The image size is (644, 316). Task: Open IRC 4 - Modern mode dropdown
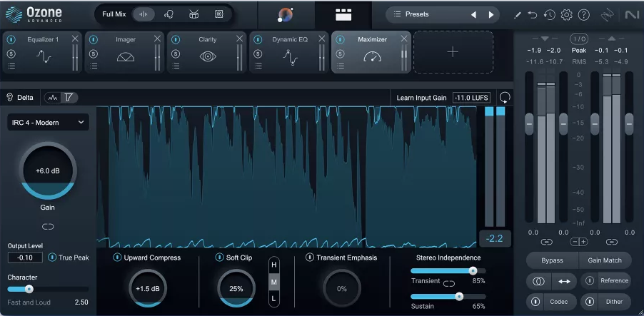tap(48, 122)
